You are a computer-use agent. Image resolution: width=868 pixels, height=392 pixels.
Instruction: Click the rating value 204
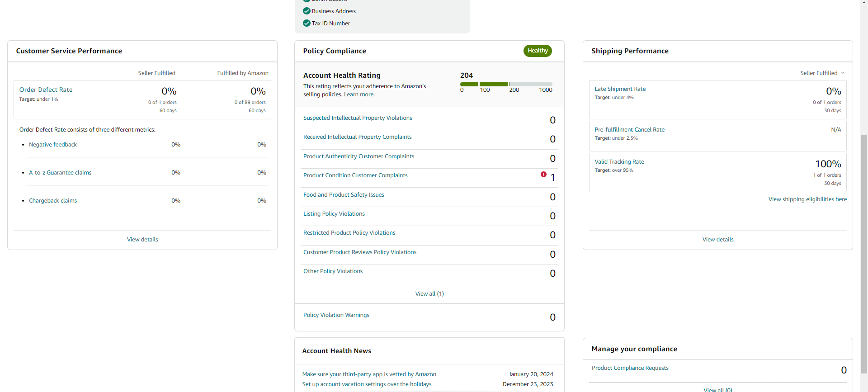click(x=467, y=76)
